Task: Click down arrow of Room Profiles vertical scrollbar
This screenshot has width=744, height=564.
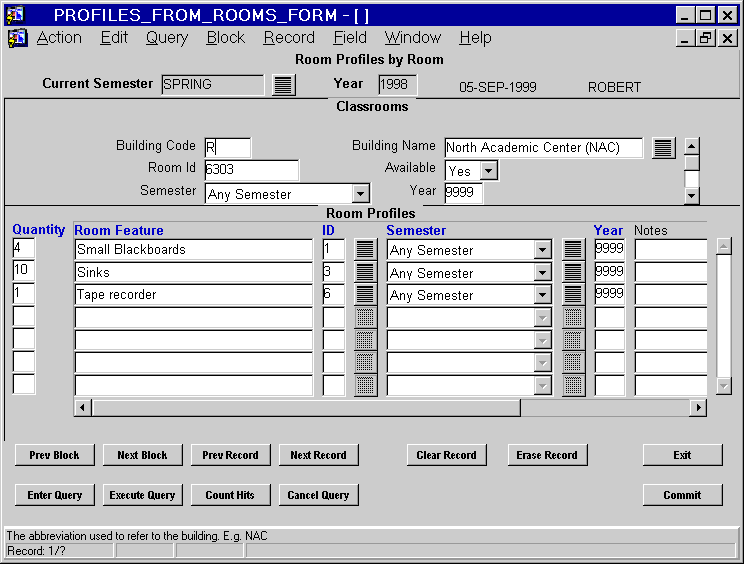Action: (724, 386)
